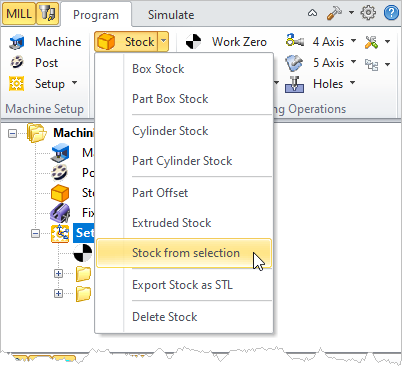This screenshot has width=402, height=374.
Task: Click the orange Stock cube button
Action: click(x=126, y=42)
